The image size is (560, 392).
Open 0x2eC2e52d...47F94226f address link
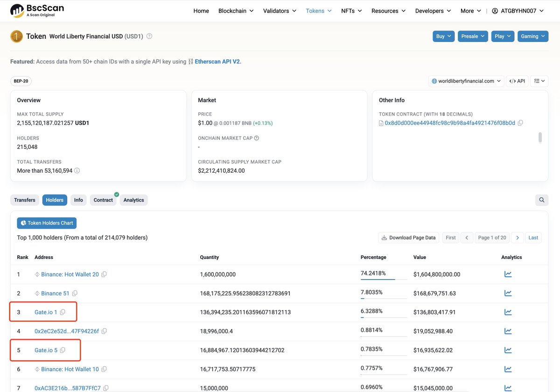pyautogui.click(x=67, y=331)
